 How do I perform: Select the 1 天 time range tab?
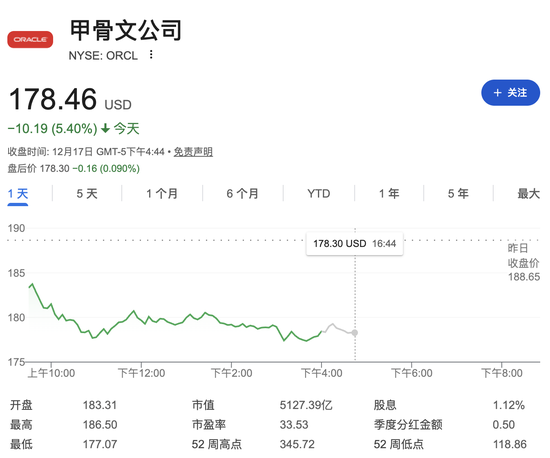point(18,194)
